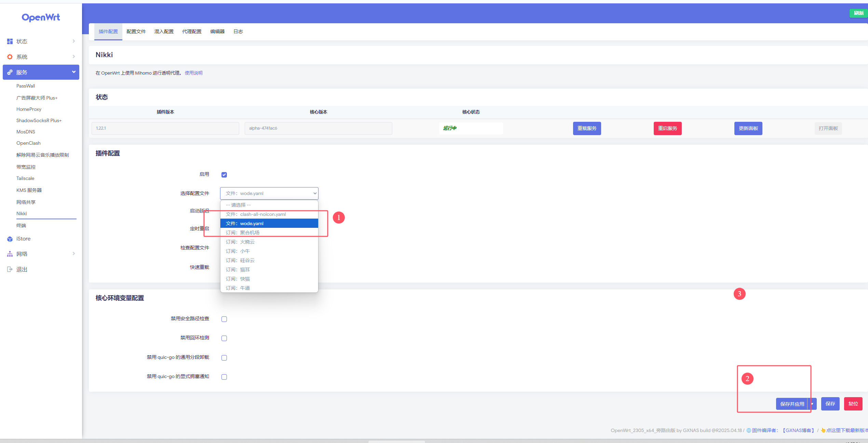868x443 pixels.
Task: Select option 订阅: 快猫
Action: point(269,279)
